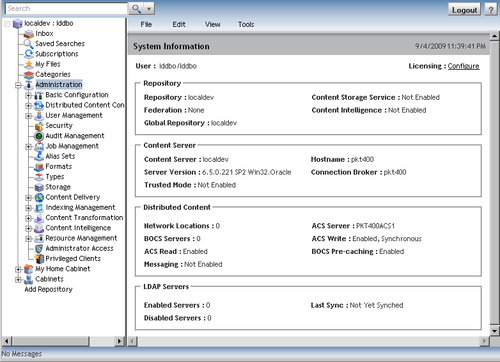Click the search magnifier icon

136,8
